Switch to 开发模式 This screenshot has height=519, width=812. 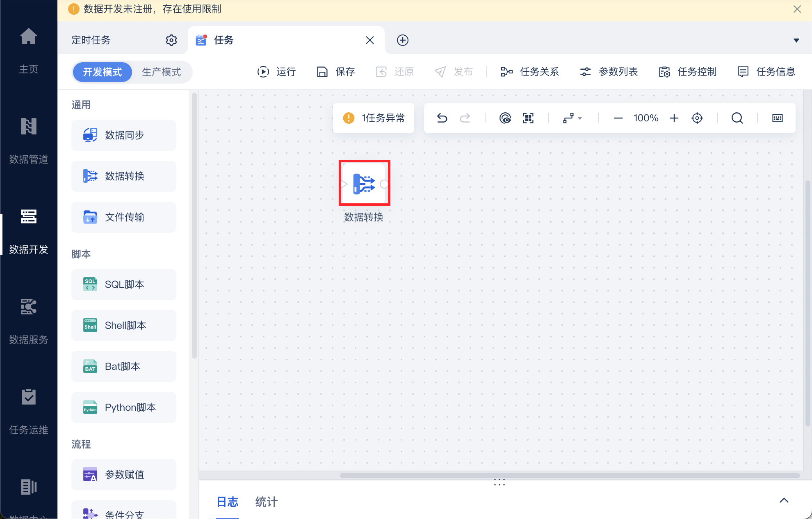pos(102,72)
